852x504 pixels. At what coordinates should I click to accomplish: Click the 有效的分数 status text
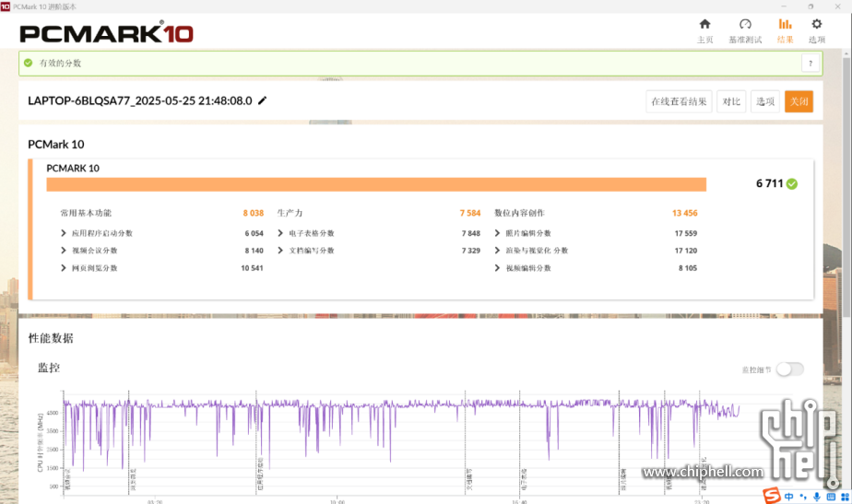(60, 63)
